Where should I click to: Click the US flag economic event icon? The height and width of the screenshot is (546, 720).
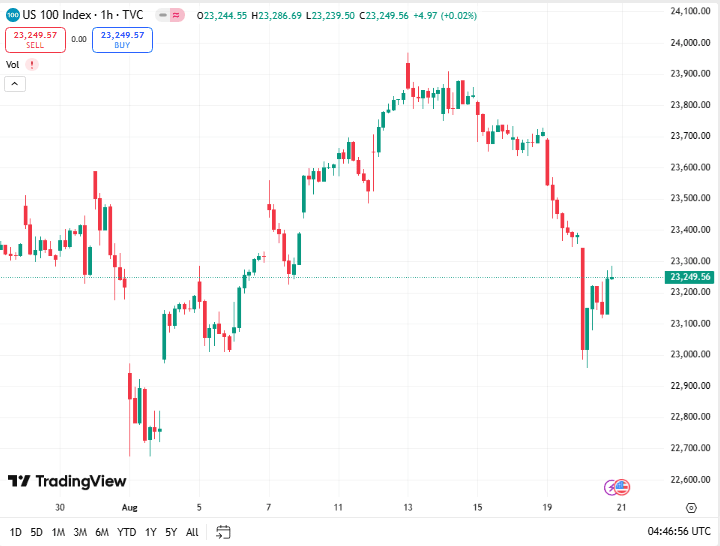[x=621, y=487]
